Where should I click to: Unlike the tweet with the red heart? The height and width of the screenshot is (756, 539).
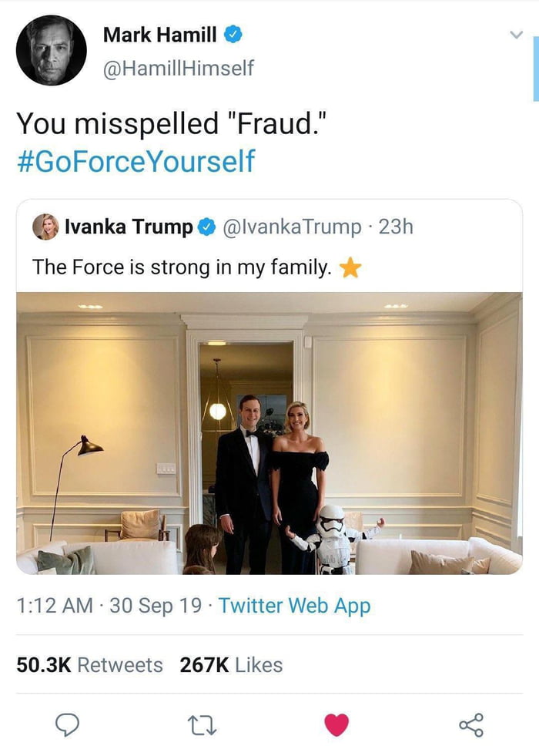(x=336, y=724)
